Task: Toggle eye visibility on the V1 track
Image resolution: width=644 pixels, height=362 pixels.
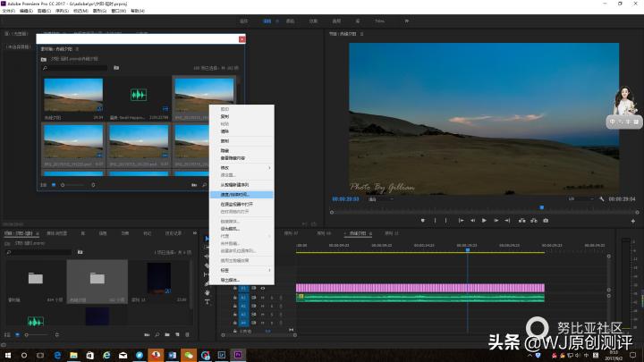Action: coord(263,288)
